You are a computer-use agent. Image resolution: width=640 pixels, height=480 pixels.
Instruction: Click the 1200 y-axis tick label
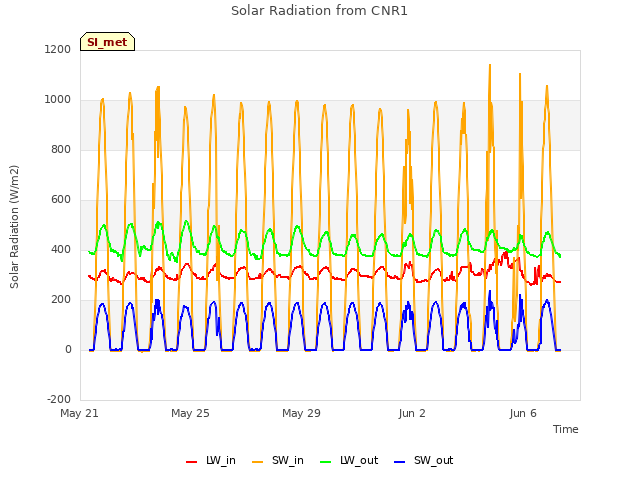point(58,49)
